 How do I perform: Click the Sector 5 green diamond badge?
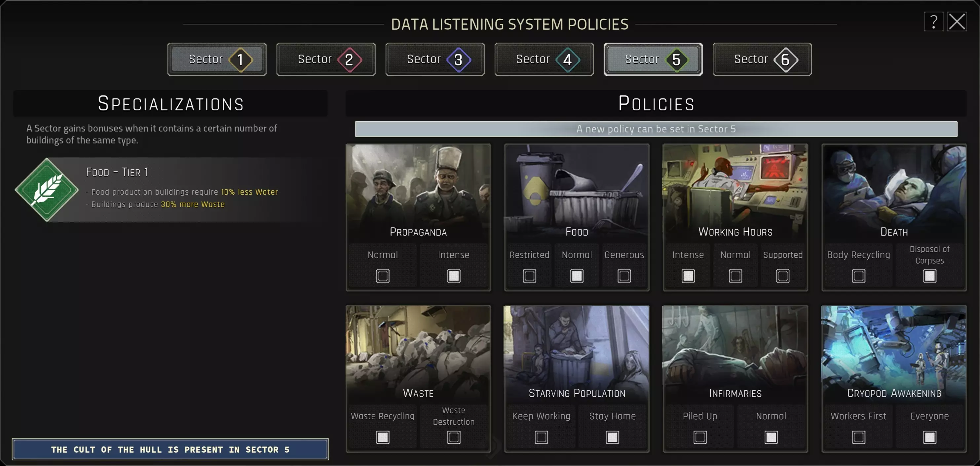[676, 60]
